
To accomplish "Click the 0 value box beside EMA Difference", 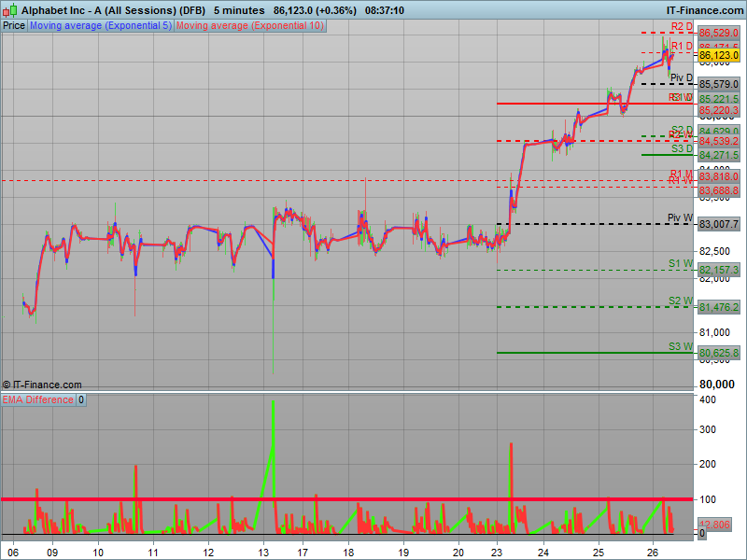I will tap(81, 400).
